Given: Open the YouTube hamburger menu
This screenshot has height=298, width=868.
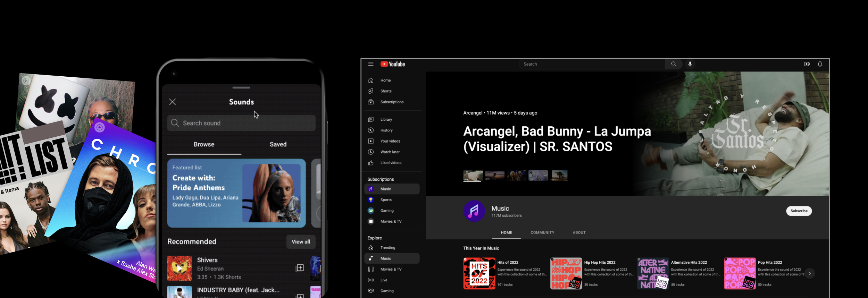Looking at the screenshot, I should [371, 64].
